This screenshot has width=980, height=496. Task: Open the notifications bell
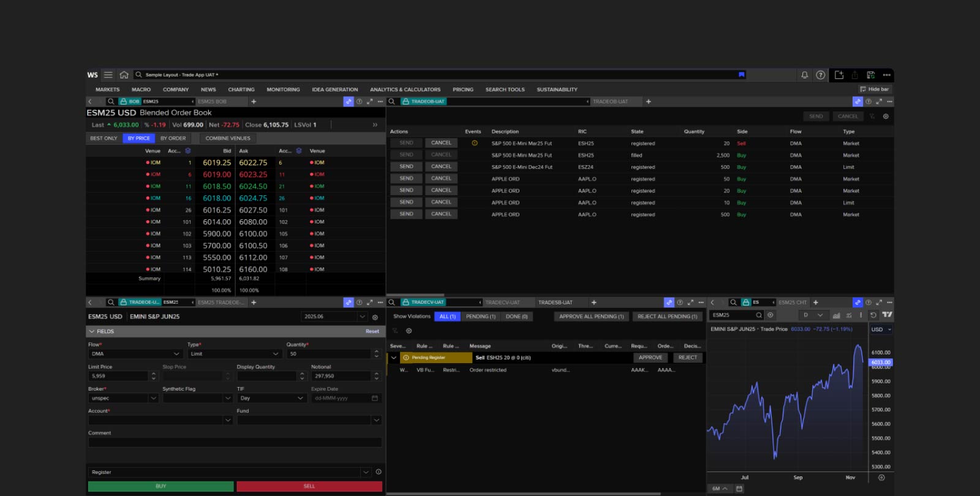click(805, 75)
